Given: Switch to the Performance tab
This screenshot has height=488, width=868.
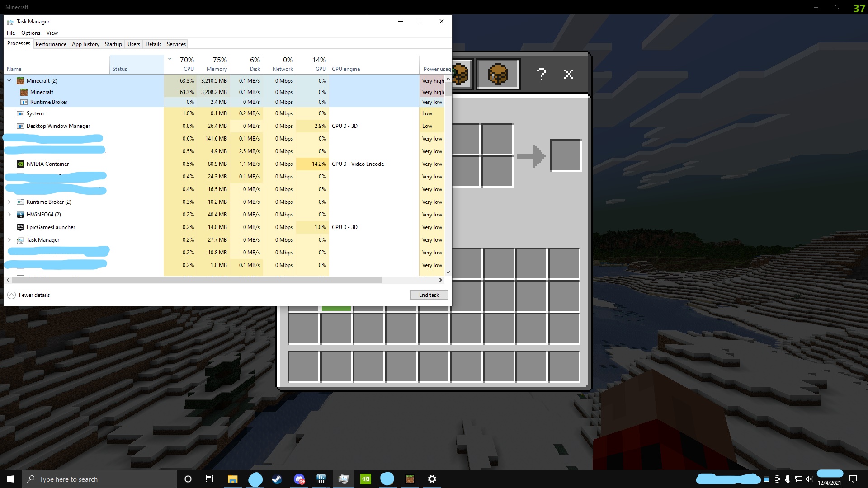Looking at the screenshot, I should [x=51, y=44].
